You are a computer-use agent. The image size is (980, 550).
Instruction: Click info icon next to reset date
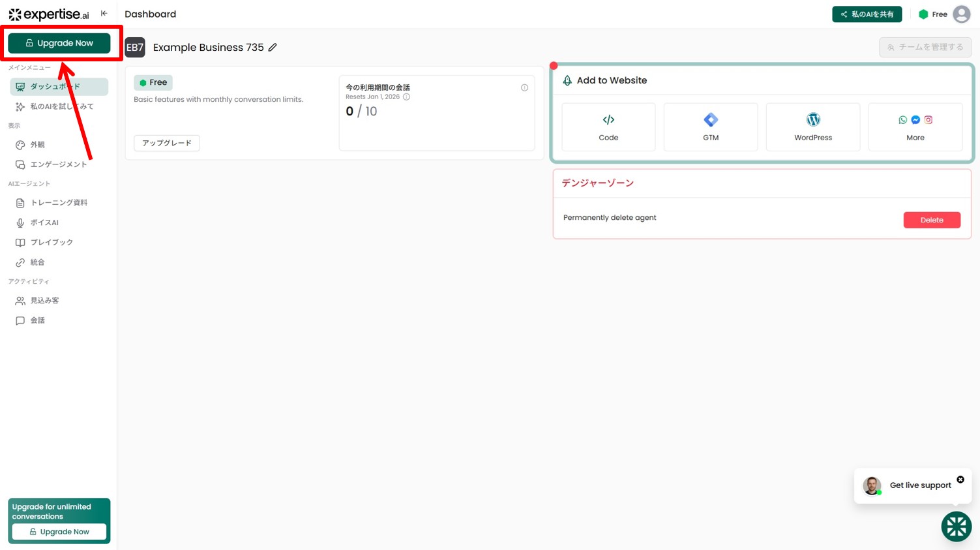[x=406, y=97]
